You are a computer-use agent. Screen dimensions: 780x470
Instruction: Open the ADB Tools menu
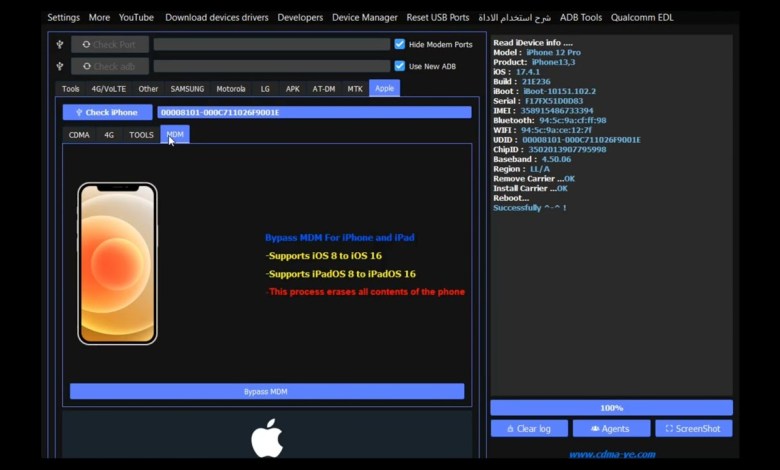tap(581, 18)
